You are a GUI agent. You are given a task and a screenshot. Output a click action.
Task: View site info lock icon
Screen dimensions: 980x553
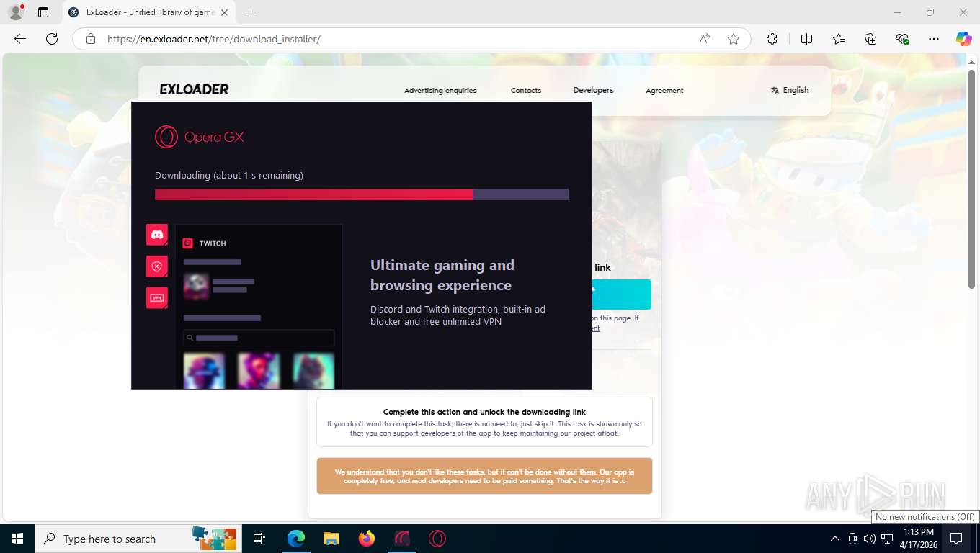(x=90, y=39)
